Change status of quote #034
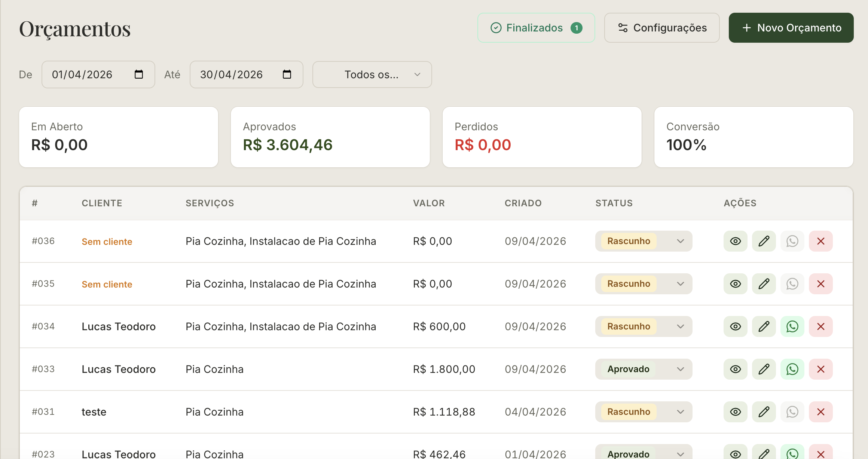 (644, 326)
